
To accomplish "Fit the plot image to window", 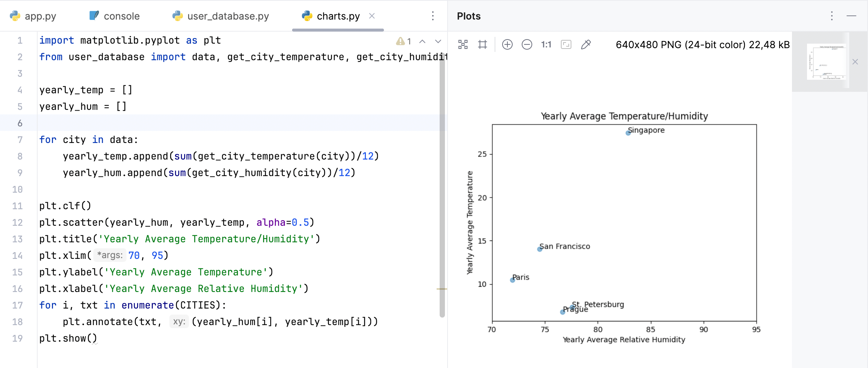I will [x=566, y=44].
